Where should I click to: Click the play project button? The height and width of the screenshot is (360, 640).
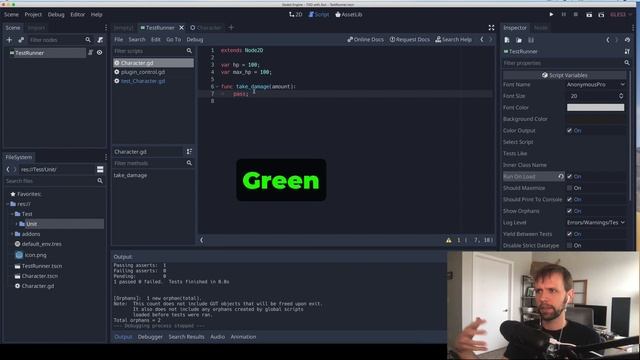[x=551, y=14]
